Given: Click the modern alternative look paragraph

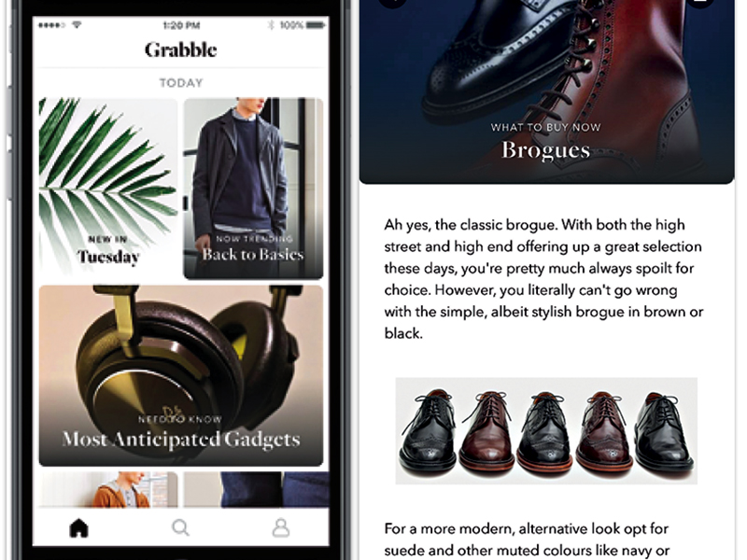Looking at the screenshot, I should pos(527,539).
